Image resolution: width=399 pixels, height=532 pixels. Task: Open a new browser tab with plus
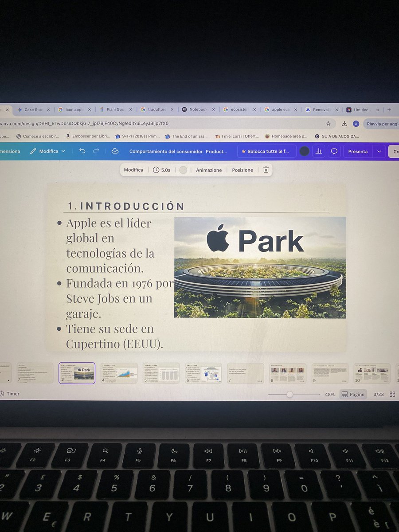[x=389, y=110]
